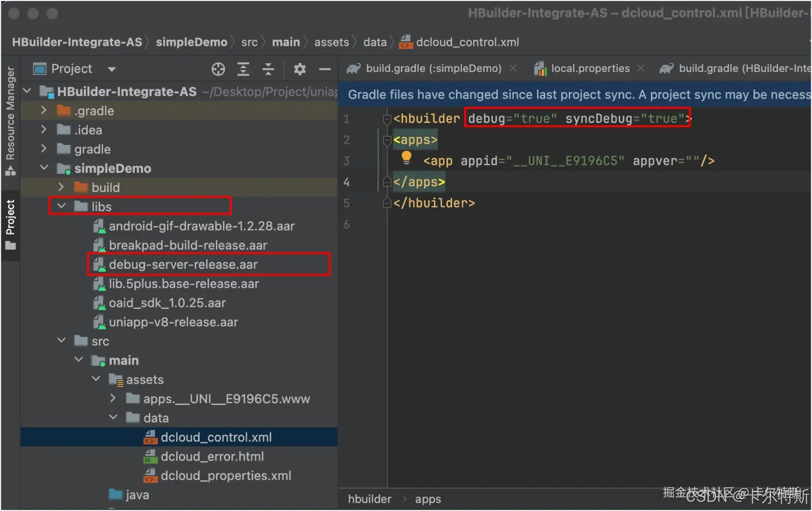Screen dimensions: 812x511
Task: Select uniapp-v8-release.aar file
Action: coord(173,322)
